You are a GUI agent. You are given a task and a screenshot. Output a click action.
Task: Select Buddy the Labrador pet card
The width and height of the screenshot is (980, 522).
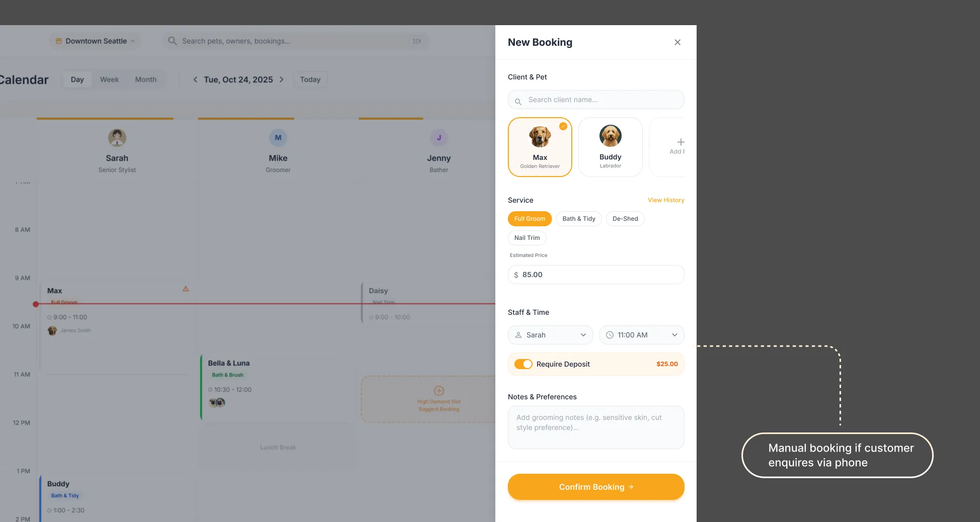(610, 147)
